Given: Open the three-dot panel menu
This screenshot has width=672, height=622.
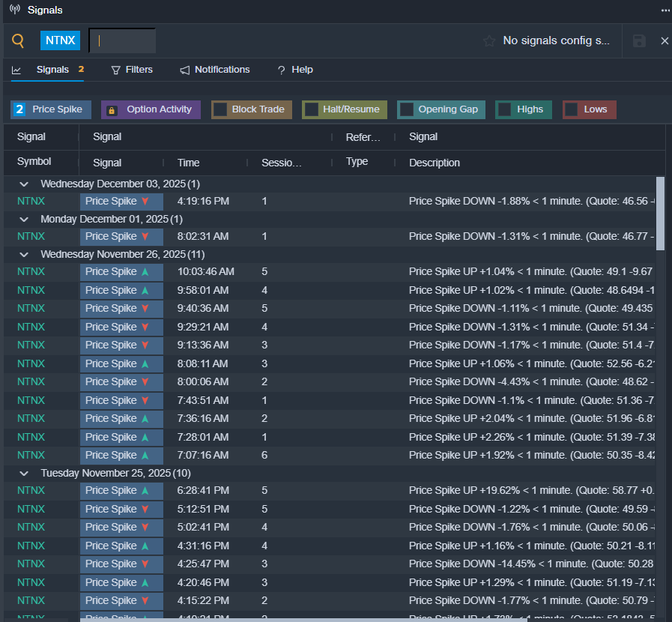Looking at the screenshot, I should click(x=665, y=10).
